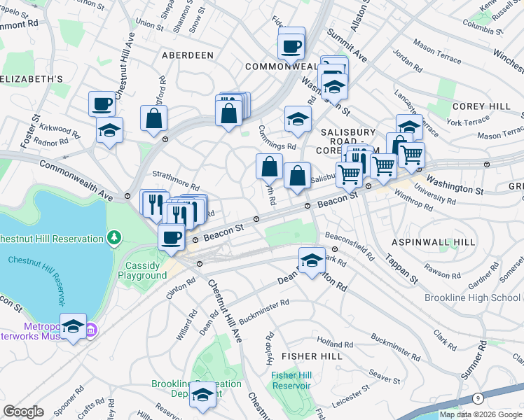This screenshot has width=524, height=420.
Task: Click the leftmost shopping cart marker on Beacon St
Action: (x=350, y=175)
